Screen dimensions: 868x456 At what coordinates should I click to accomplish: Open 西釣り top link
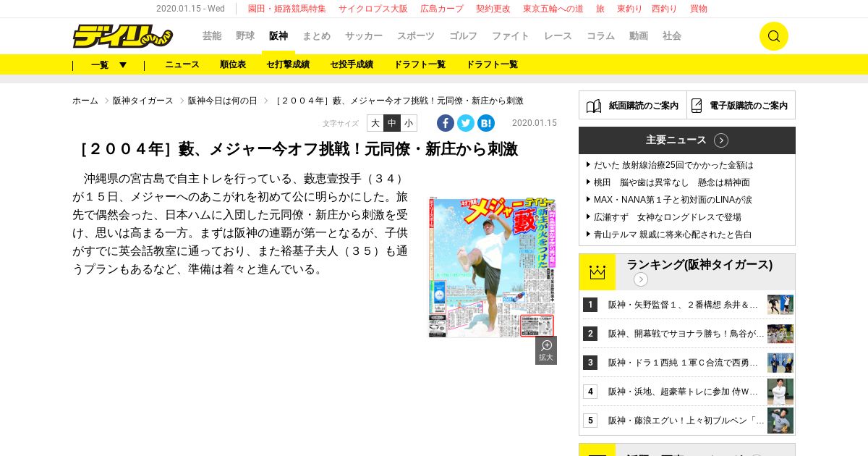[665, 9]
